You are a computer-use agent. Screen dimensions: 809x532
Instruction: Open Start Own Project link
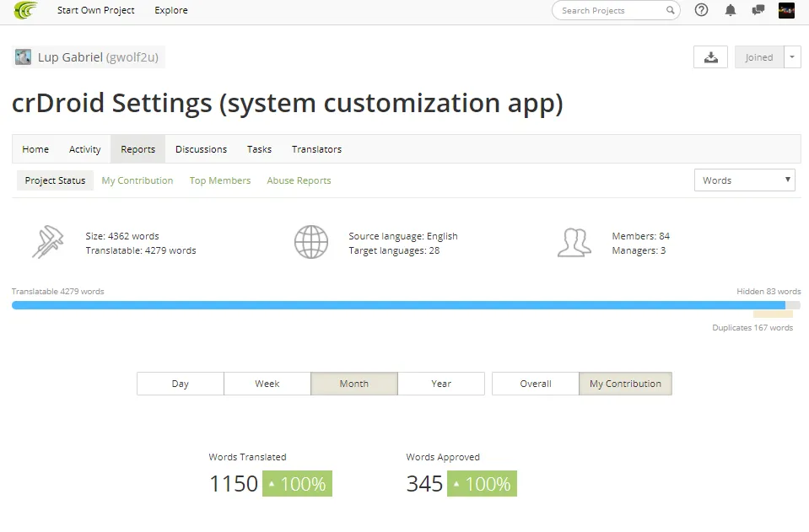coord(95,10)
